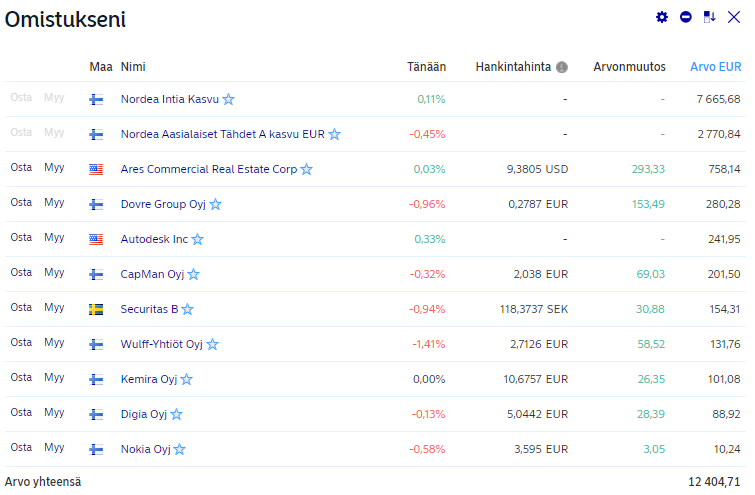Open Nordea Aasialaiset Tähdet A kasvu EUR
The height and width of the screenshot is (495, 755).
coord(222,134)
